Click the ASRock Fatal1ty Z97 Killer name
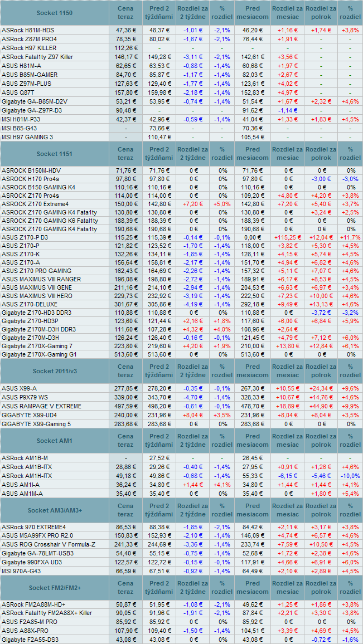The height and width of the screenshot is (644, 363). pos(37,57)
